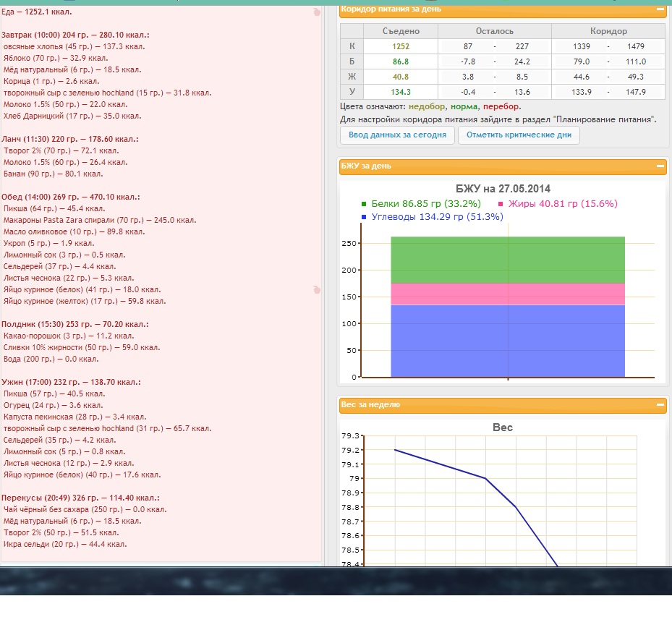Image resolution: width=672 pixels, height=617 pixels.
Task: Click the eaten calories value 1252
Action: coord(400,47)
